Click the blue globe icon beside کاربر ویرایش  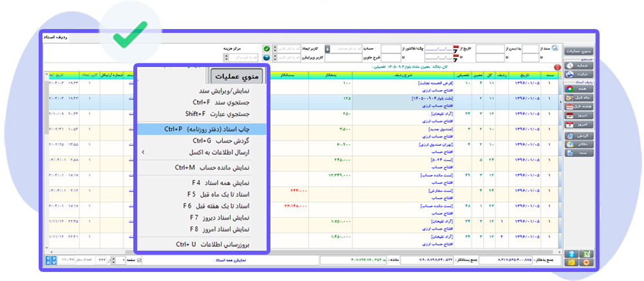pos(266,58)
